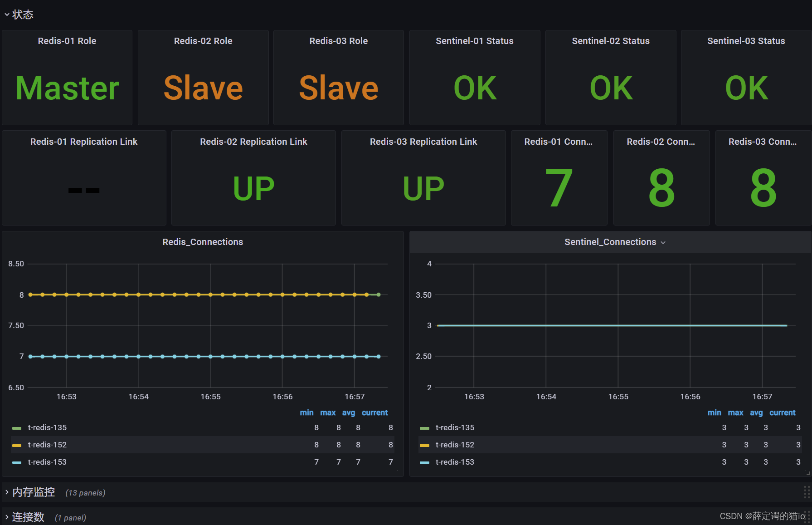Sort Redis_Connections legend by max column

(x=328, y=412)
